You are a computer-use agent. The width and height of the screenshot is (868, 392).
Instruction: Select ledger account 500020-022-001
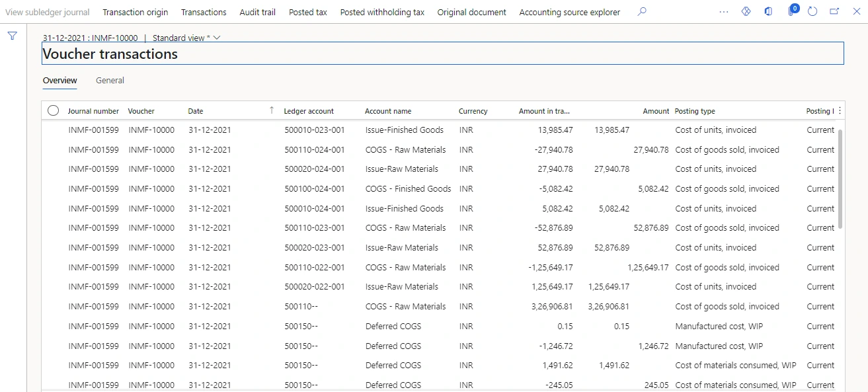tap(315, 287)
